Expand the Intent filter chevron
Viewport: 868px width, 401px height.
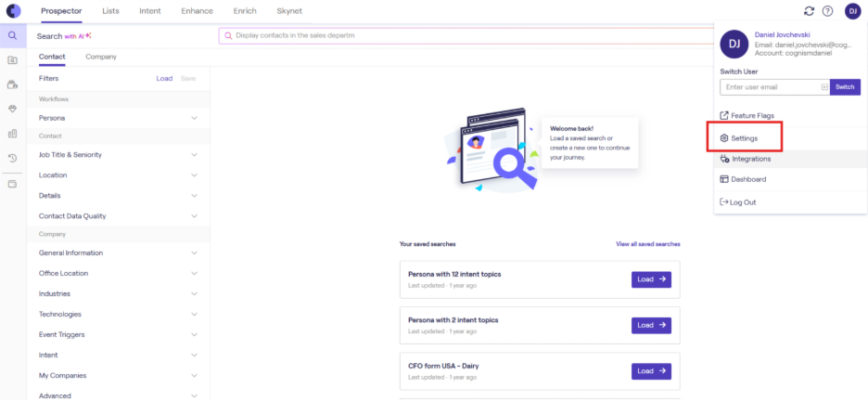(195, 355)
